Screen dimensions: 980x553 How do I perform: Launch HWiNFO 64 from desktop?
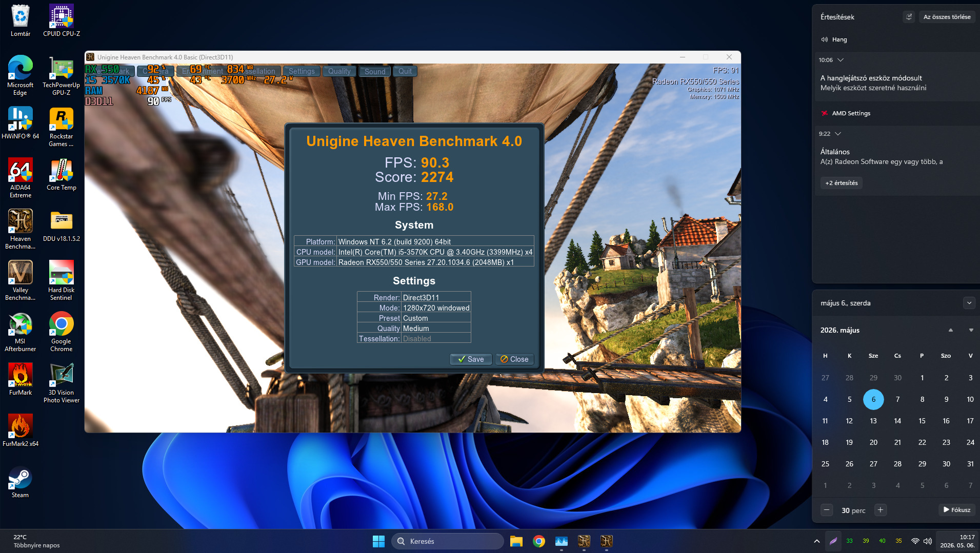(21, 123)
